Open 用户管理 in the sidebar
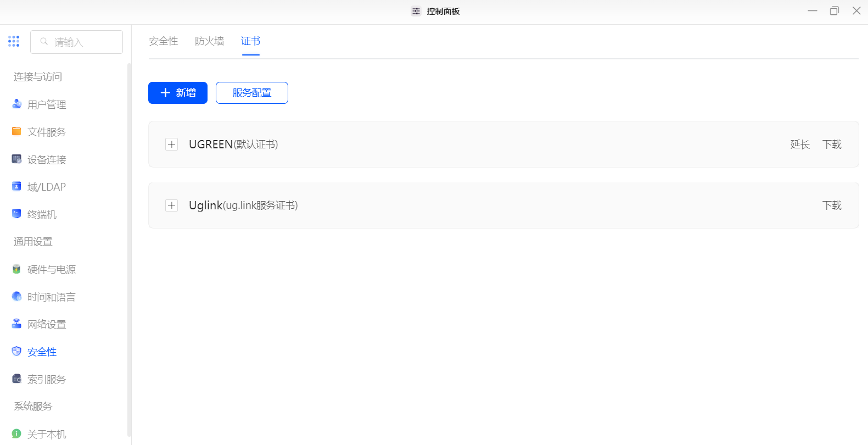Viewport: 868px width, 445px height. 47,104
